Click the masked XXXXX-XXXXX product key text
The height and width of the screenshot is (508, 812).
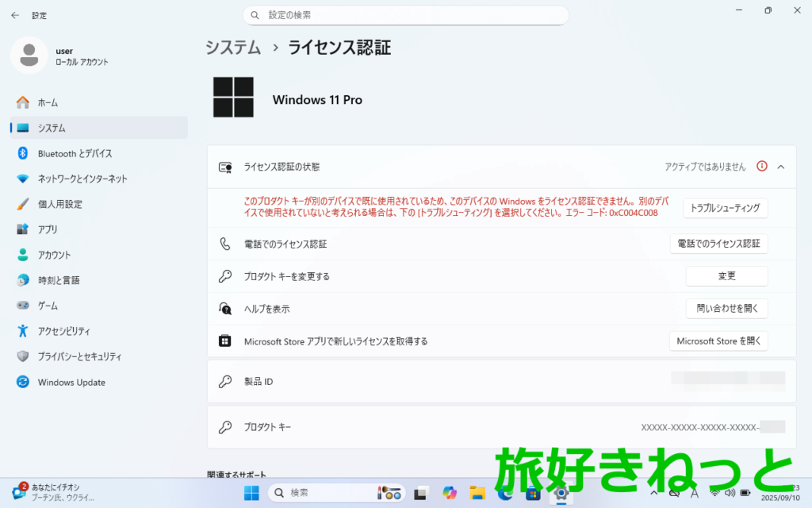700,428
